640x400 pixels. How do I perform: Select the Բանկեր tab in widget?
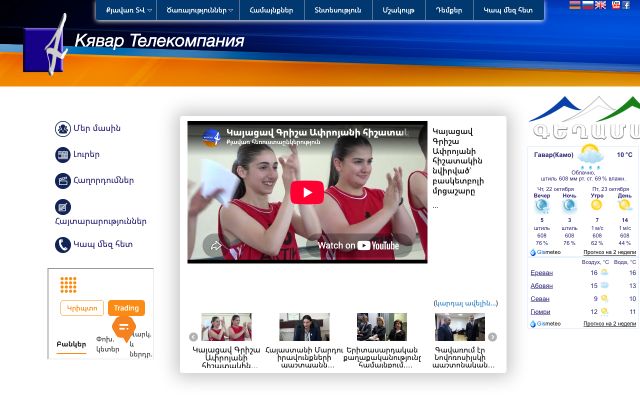[71, 344]
